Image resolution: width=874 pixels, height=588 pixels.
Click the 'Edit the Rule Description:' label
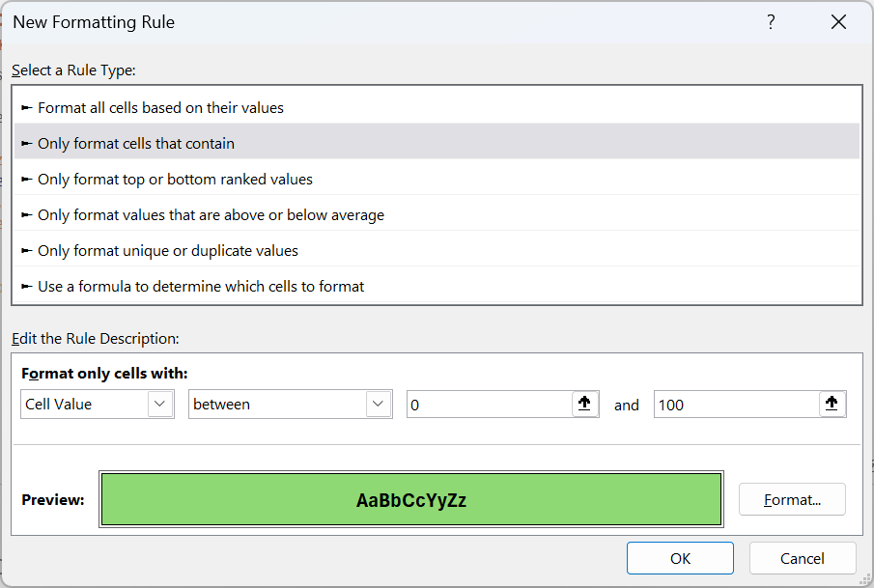[96, 338]
